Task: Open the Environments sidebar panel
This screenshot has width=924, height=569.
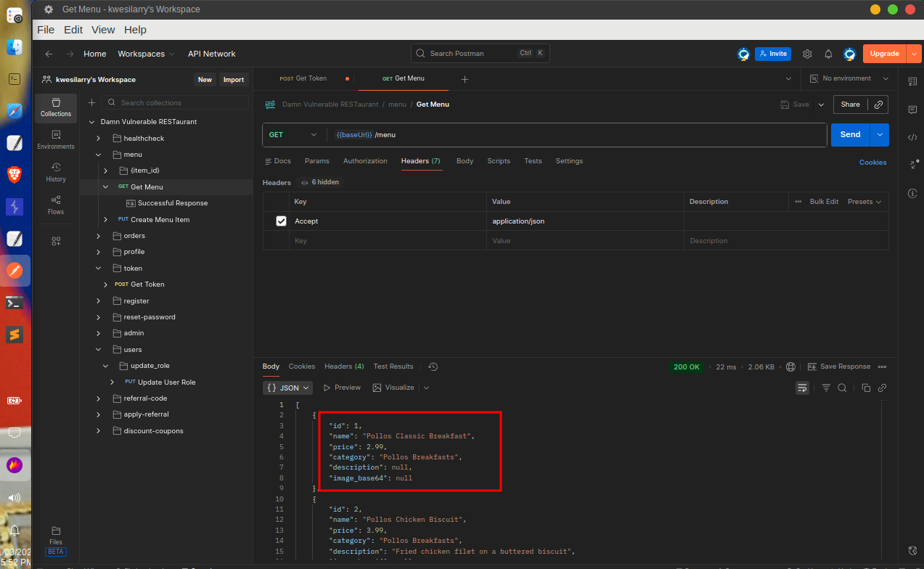Action: tap(56, 139)
